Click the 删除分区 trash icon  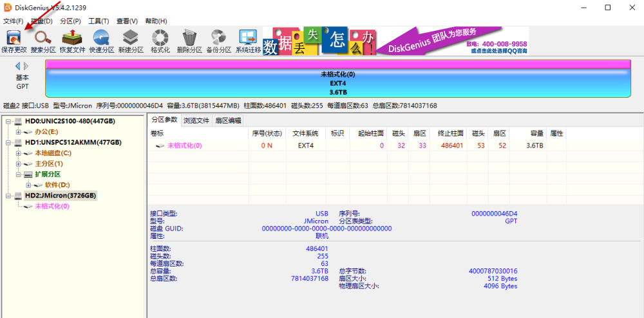click(189, 41)
